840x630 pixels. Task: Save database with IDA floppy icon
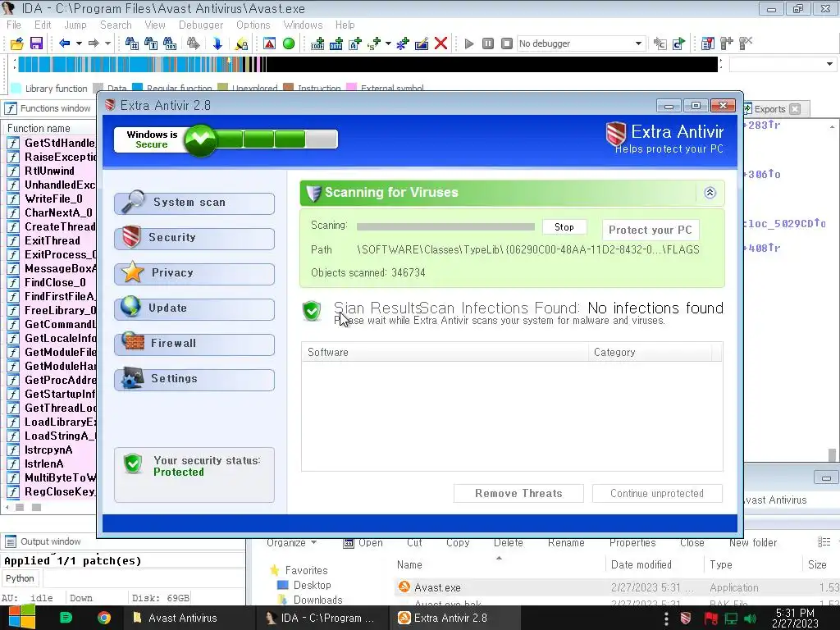(36, 43)
